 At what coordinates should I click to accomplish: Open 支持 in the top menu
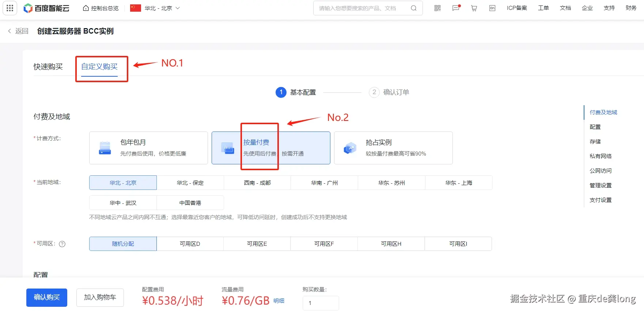tap(609, 8)
